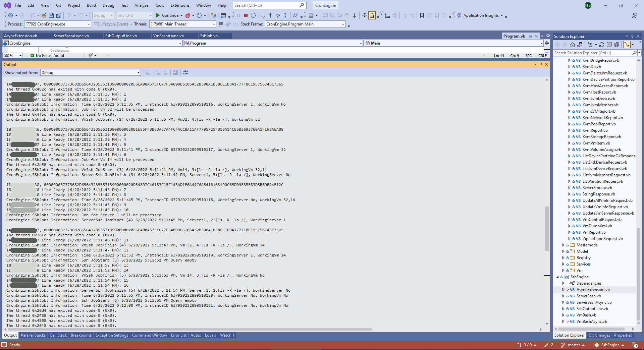Image resolution: width=644 pixels, height=350 pixels.
Task: Click the Application Insights button label
Action: pos(481,15)
